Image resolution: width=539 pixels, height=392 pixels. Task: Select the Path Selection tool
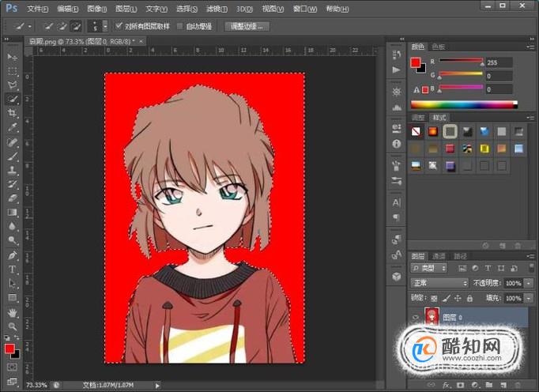click(13, 284)
